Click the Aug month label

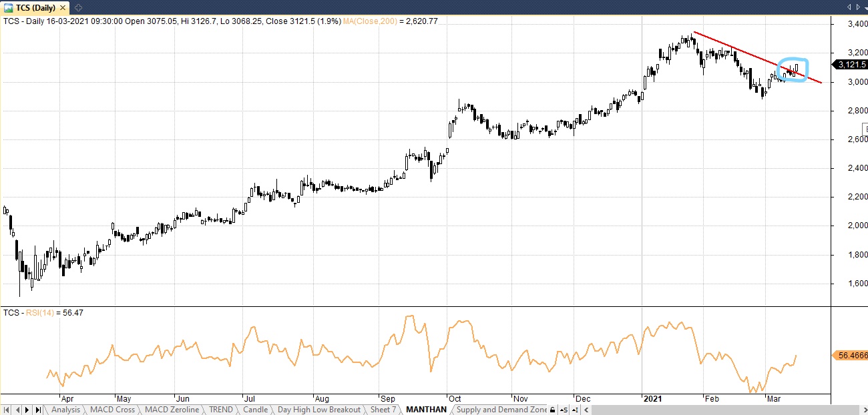pyautogui.click(x=320, y=398)
